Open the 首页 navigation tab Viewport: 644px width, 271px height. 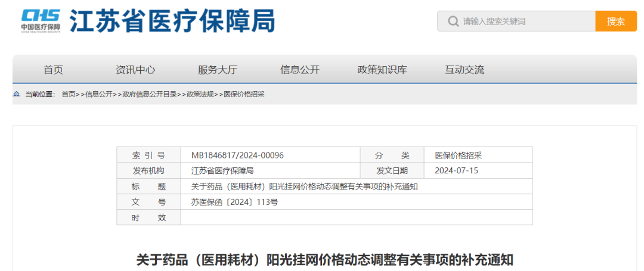point(53,70)
